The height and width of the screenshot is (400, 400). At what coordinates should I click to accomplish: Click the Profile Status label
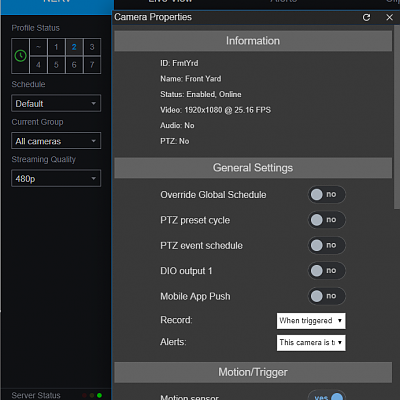pos(36,28)
